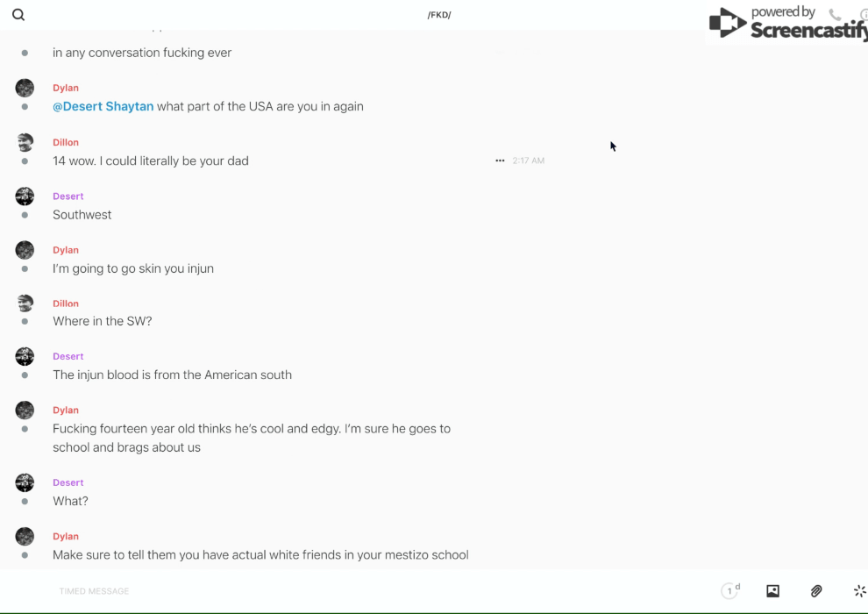The height and width of the screenshot is (614, 868).
Task: Open the three-dots menu on Dillon's message
Action: pos(500,161)
